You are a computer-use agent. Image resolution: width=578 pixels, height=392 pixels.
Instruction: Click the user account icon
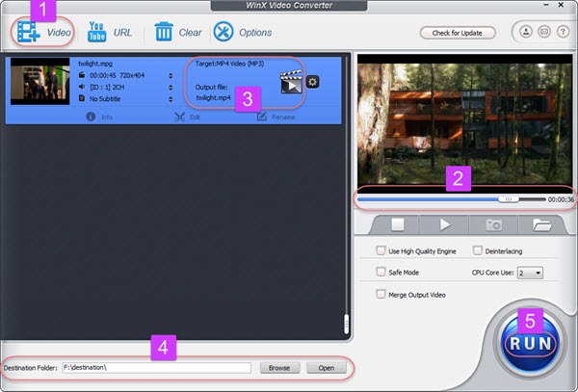tap(526, 32)
